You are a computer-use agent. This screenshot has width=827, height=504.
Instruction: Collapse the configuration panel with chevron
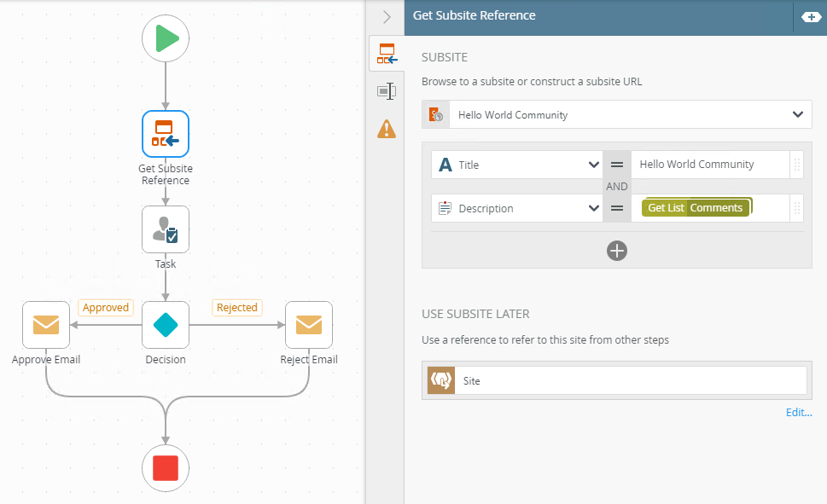[387, 16]
